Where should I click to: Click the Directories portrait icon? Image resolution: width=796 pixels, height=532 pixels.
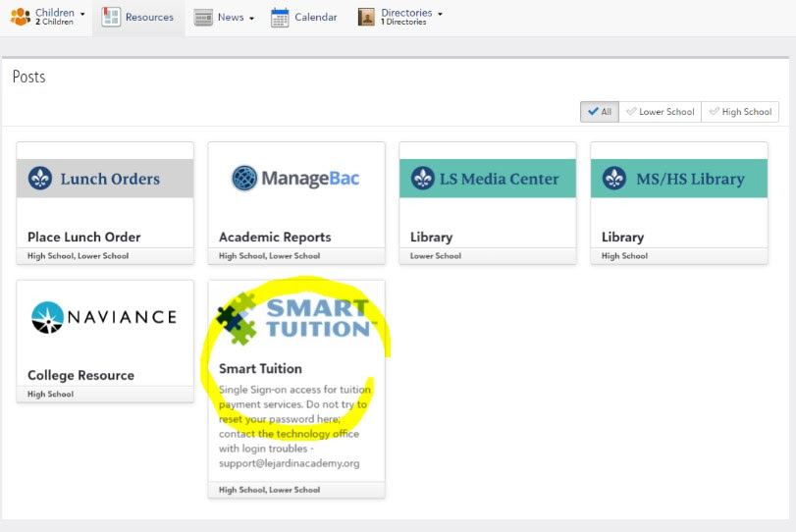point(366,17)
